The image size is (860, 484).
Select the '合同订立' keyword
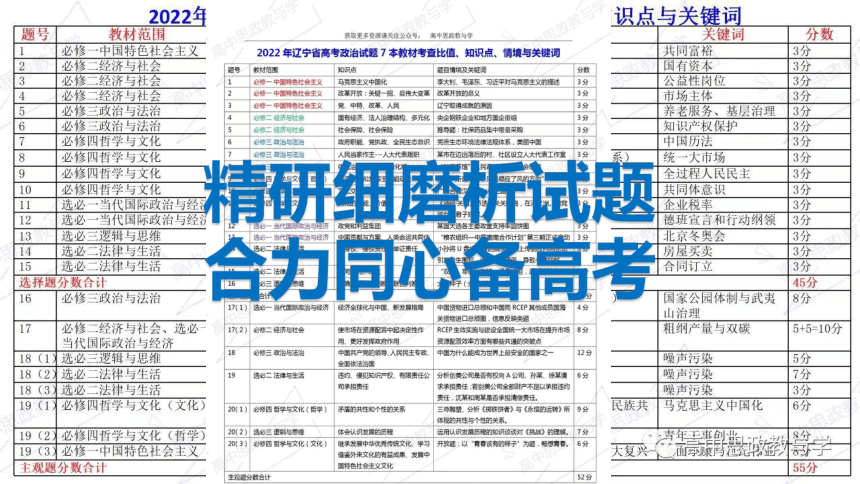point(688,267)
